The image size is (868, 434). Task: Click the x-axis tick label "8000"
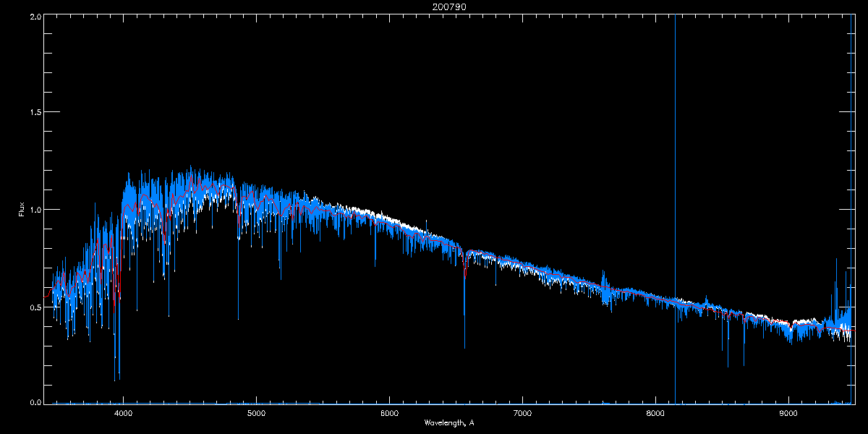pyautogui.click(x=655, y=413)
